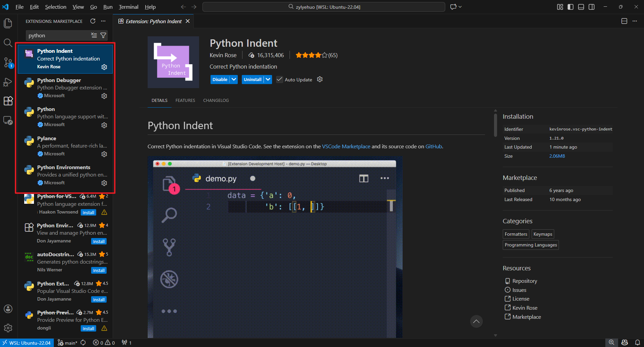Image resolution: width=644 pixels, height=347 pixels.
Task: Open More Actions for the editor
Action: (x=635, y=21)
